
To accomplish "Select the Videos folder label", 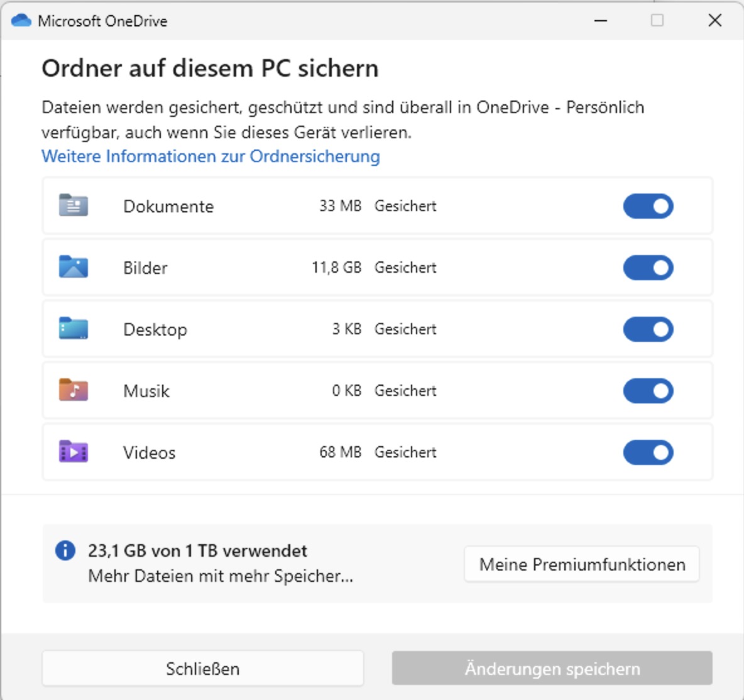I will click(149, 453).
